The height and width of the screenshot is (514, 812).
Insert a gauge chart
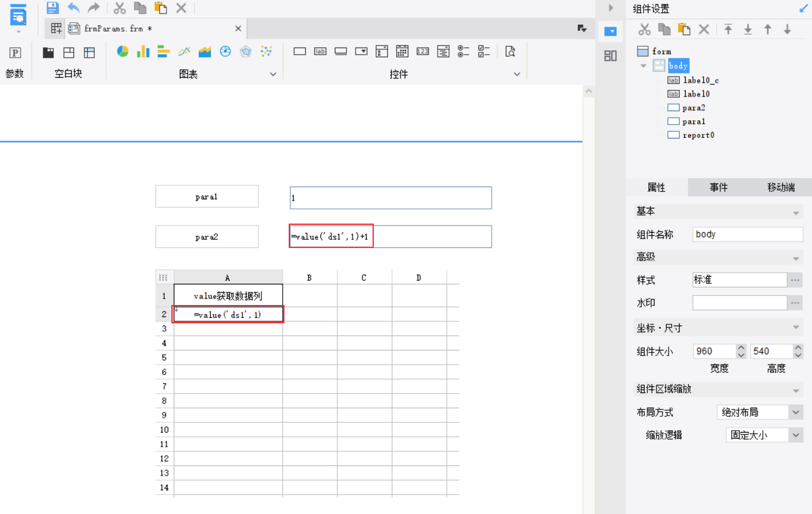(225, 52)
